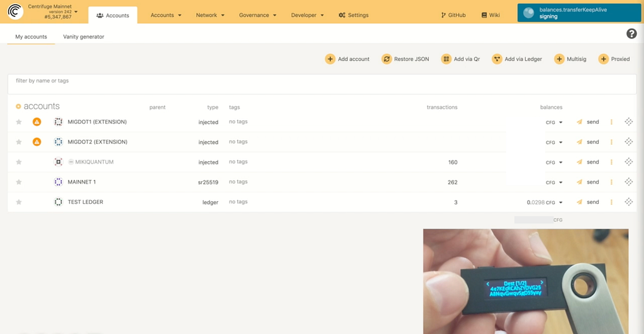Click the MAINNET 1 account name
The image size is (644, 334).
[82, 182]
